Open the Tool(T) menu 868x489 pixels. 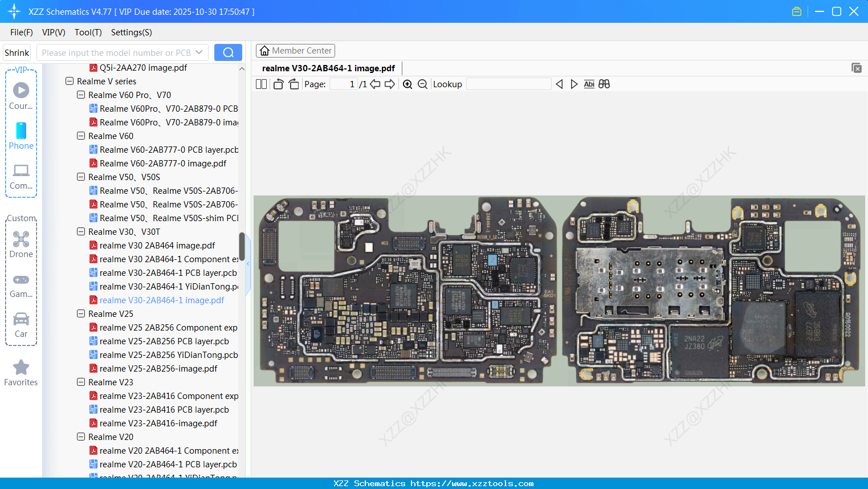[x=88, y=32]
